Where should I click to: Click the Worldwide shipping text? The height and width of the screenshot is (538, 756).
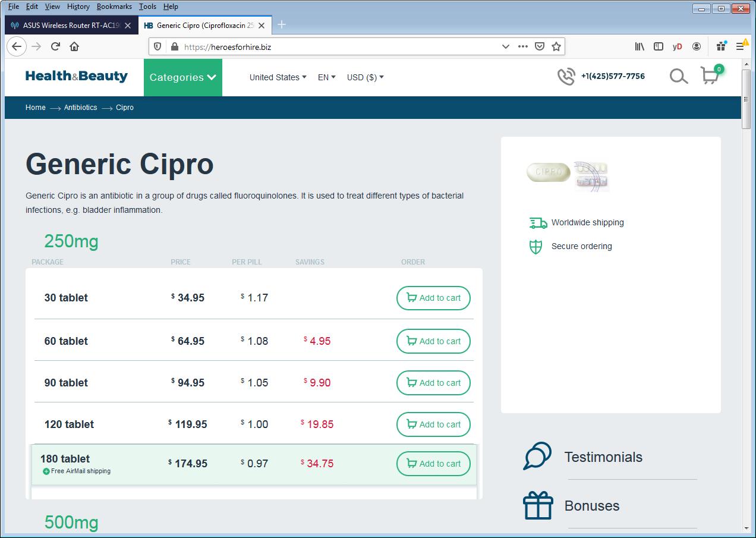pos(588,222)
